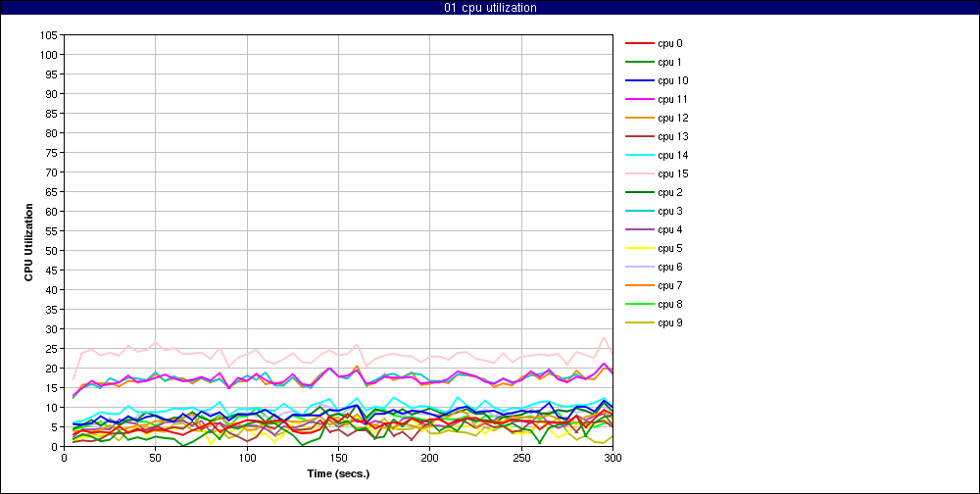Image resolution: width=980 pixels, height=494 pixels.
Task: Click the yellow cpu 5 legend line
Action: pos(639,248)
